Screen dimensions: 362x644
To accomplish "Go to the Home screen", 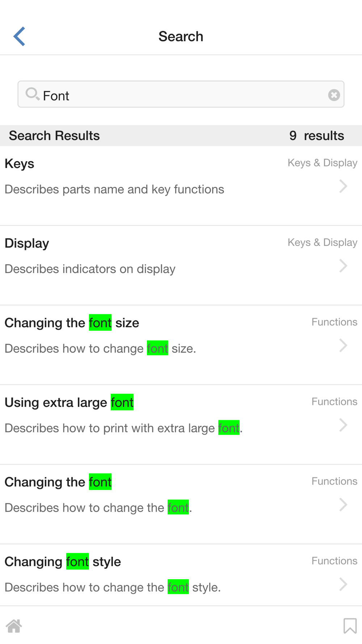I will 14,626.
